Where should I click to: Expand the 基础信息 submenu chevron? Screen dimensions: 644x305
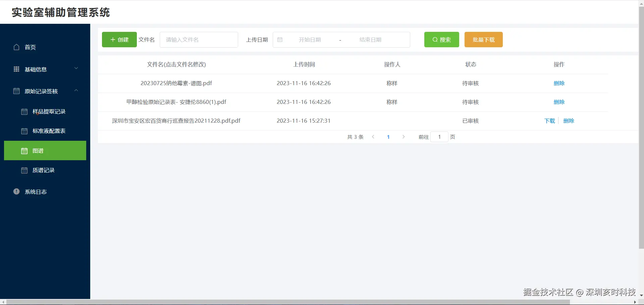point(76,68)
